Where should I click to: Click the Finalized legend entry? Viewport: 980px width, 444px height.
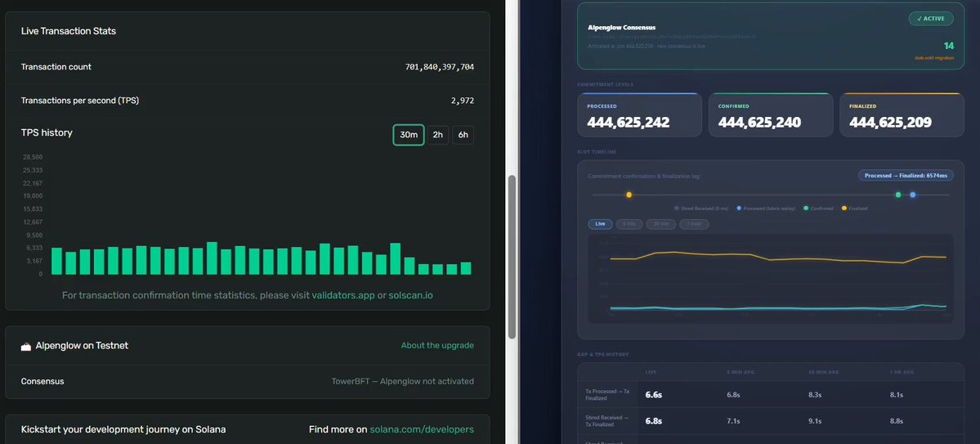pos(854,209)
